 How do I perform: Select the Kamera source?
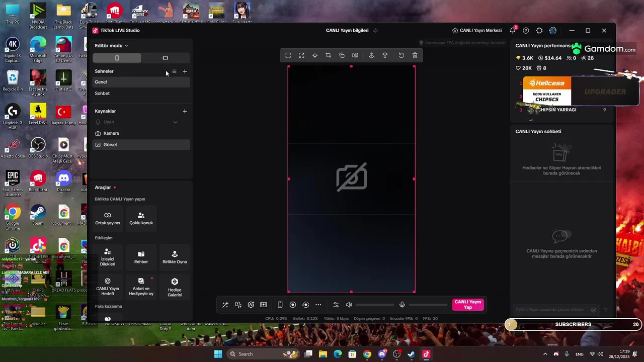[141, 133]
